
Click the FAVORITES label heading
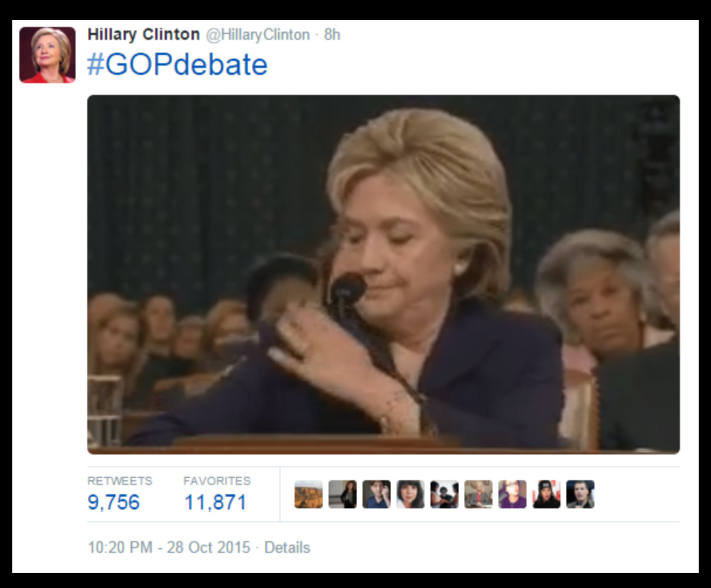point(217,481)
